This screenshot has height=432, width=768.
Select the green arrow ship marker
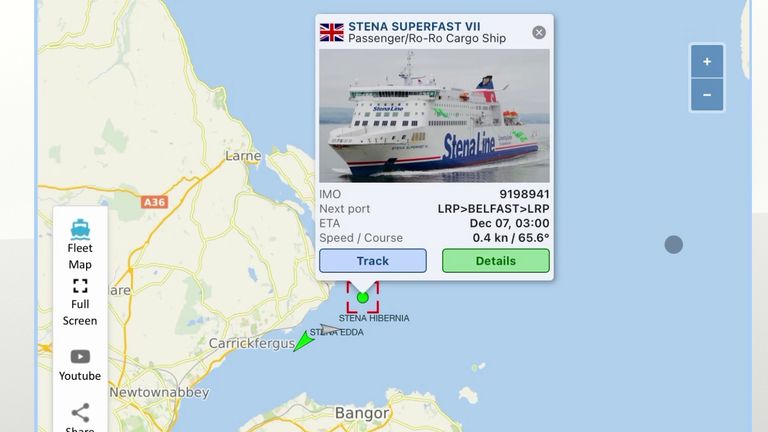point(304,341)
